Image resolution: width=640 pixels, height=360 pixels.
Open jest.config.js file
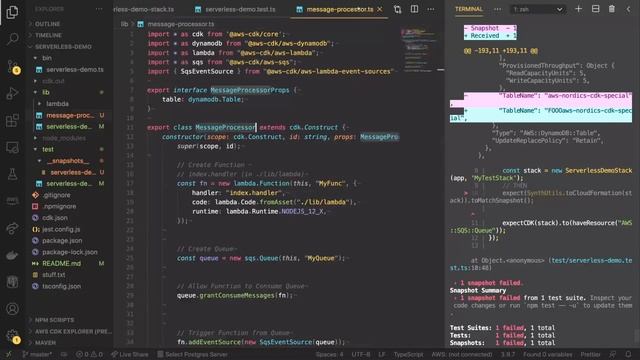coord(61,229)
